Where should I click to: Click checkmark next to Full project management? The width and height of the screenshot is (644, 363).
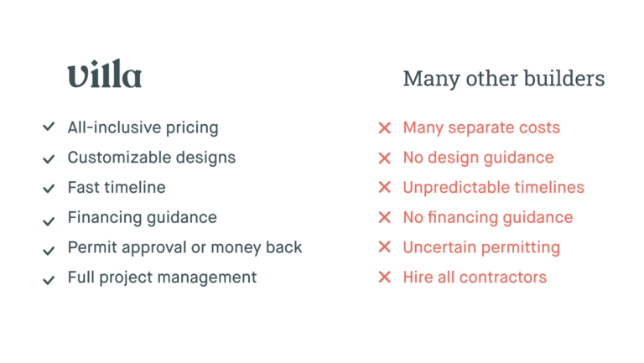[49, 280]
